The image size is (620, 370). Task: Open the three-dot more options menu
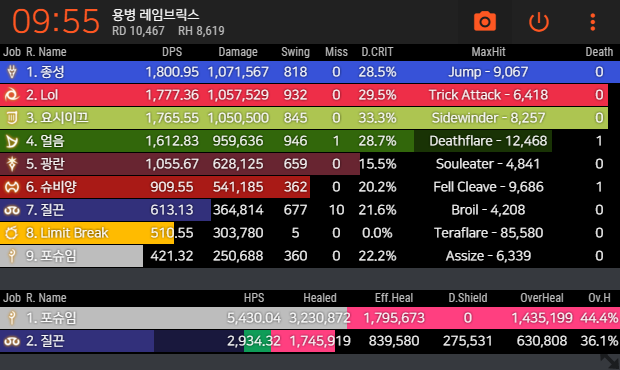(x=592, y=22)
